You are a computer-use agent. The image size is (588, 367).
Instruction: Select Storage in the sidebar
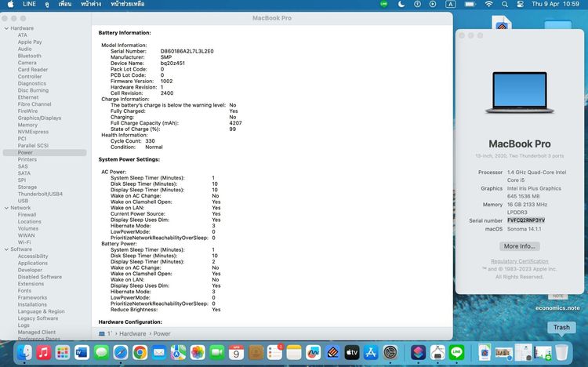click(x=27, y=187)
